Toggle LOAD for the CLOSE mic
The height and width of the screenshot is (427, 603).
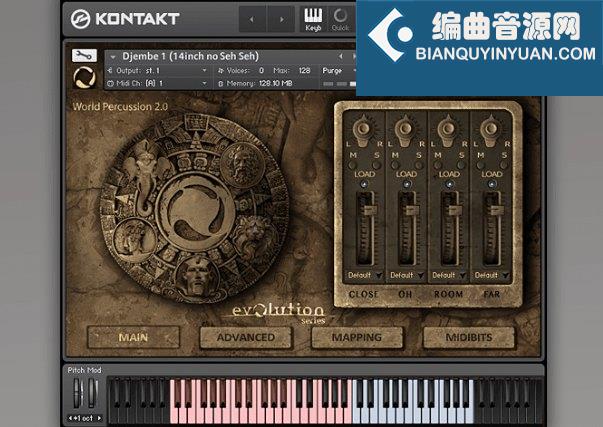point(364,184)
